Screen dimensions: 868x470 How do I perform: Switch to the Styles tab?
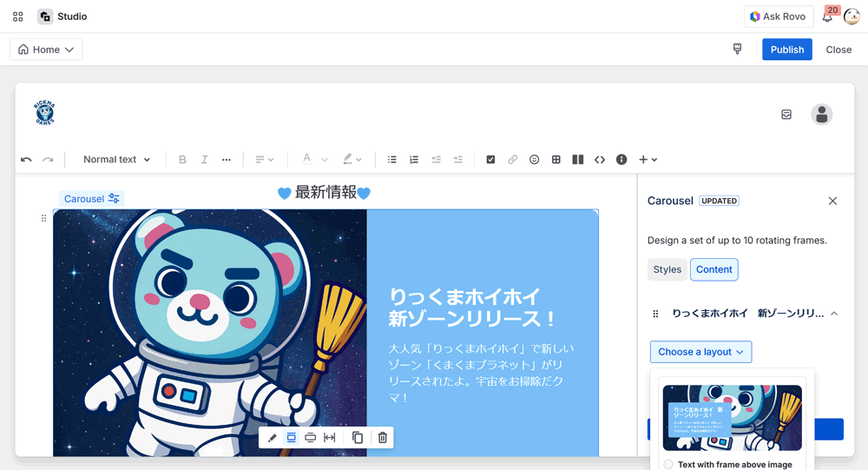(667, 269)
